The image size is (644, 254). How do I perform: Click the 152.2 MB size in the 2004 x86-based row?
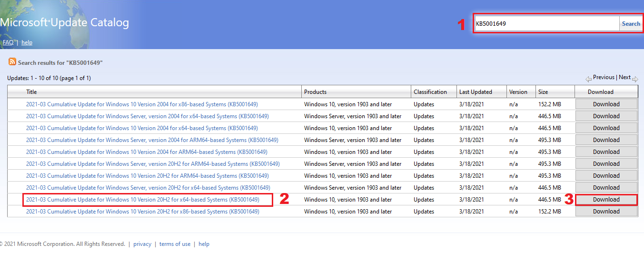pyautogui.click(x=550, y=104)
